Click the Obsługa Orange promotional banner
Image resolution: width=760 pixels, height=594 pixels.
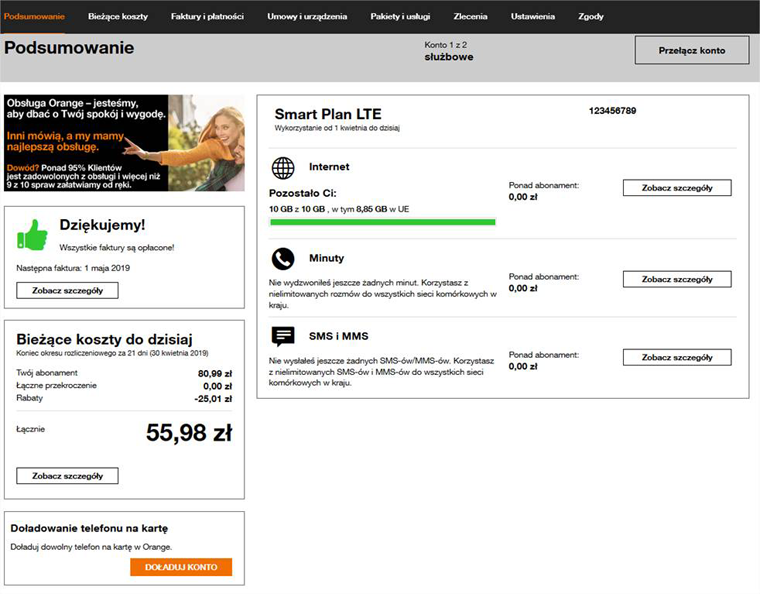124,142
